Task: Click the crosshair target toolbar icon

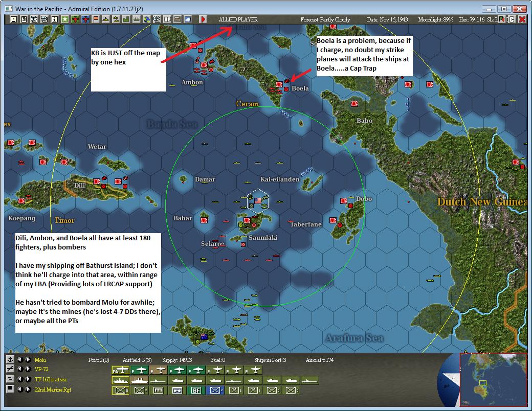Action: click(157, 19)
